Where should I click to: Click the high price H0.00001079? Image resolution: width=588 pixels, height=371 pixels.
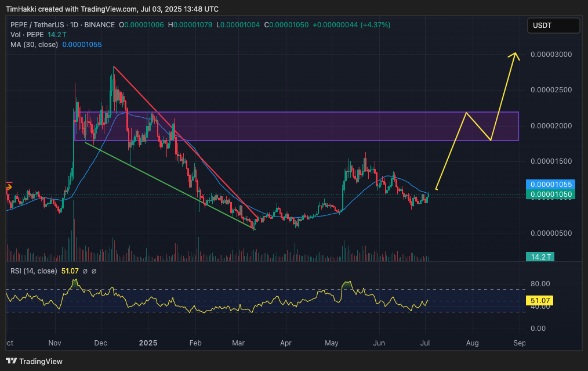190,25
